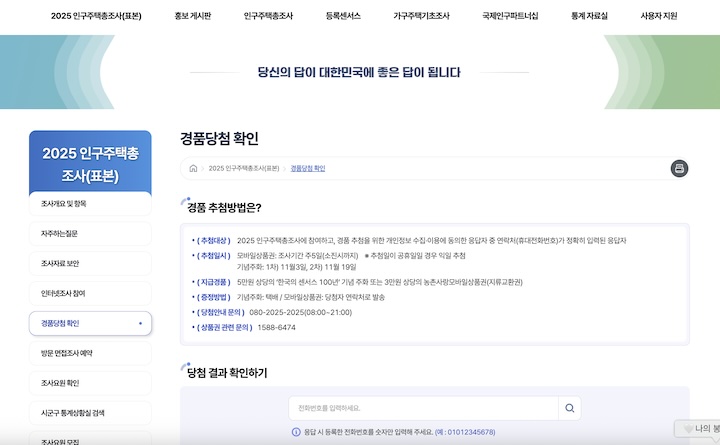This screenshot has height=445, width=720.
Task: Open 통계 자료실 menu
Action: point(589,16)
